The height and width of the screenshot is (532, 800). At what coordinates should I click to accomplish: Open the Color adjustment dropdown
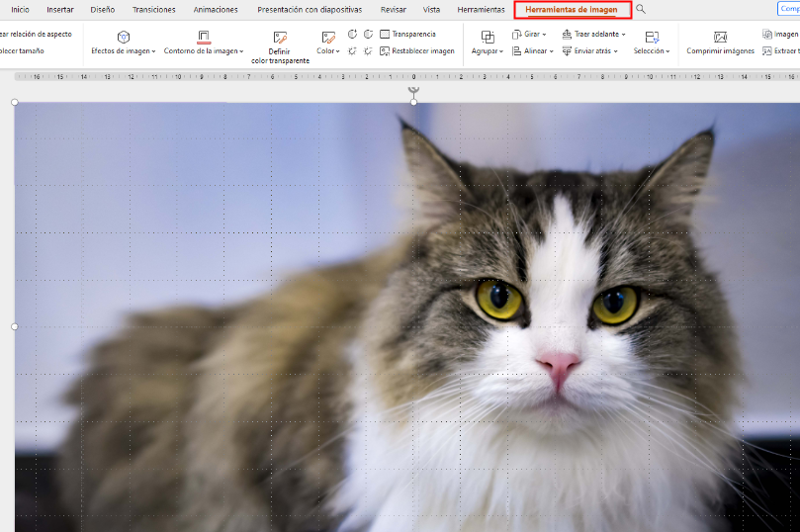328,50
